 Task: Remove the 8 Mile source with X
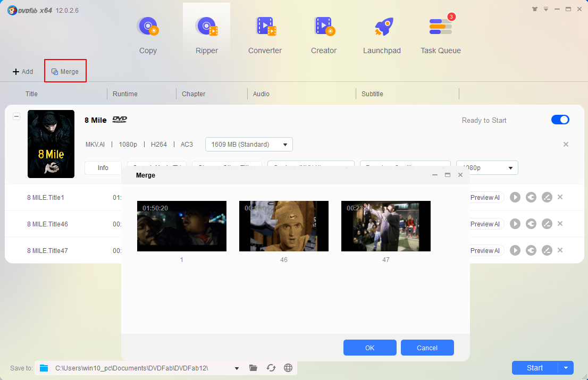[566, 144]
